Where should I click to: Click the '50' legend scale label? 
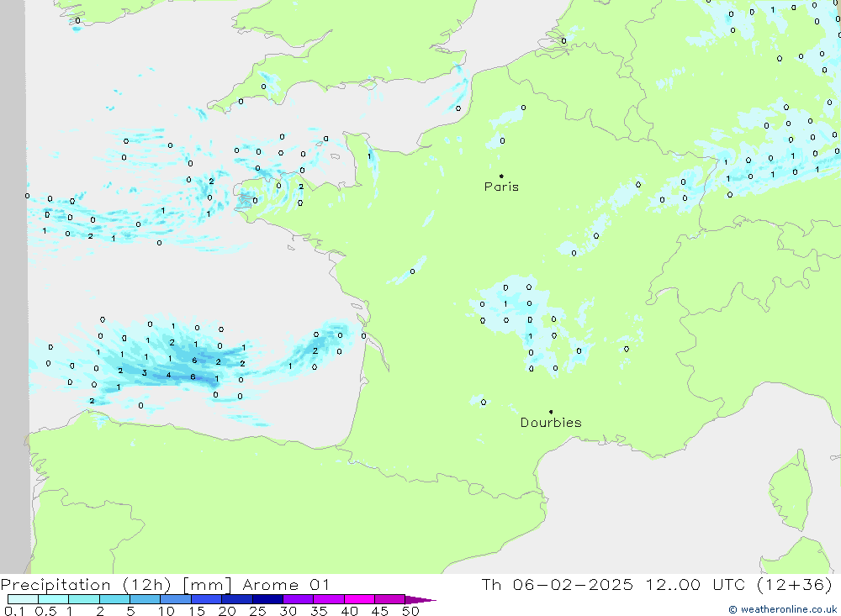411,611
